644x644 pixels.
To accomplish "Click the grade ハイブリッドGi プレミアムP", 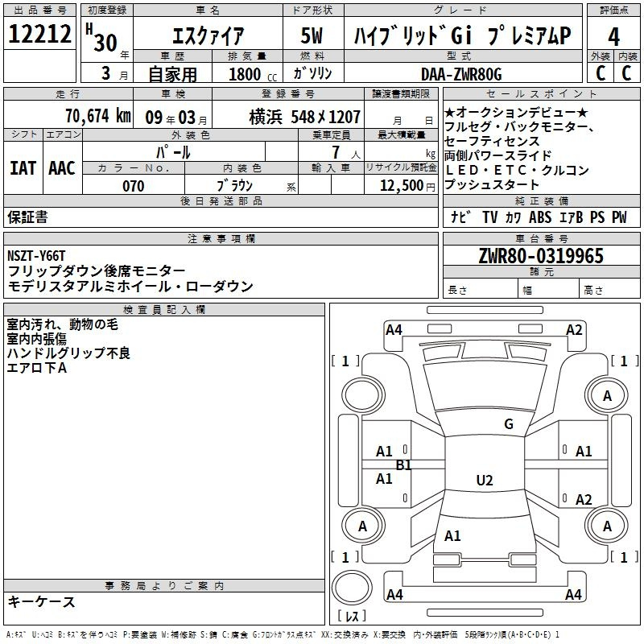I will [462, 35].
